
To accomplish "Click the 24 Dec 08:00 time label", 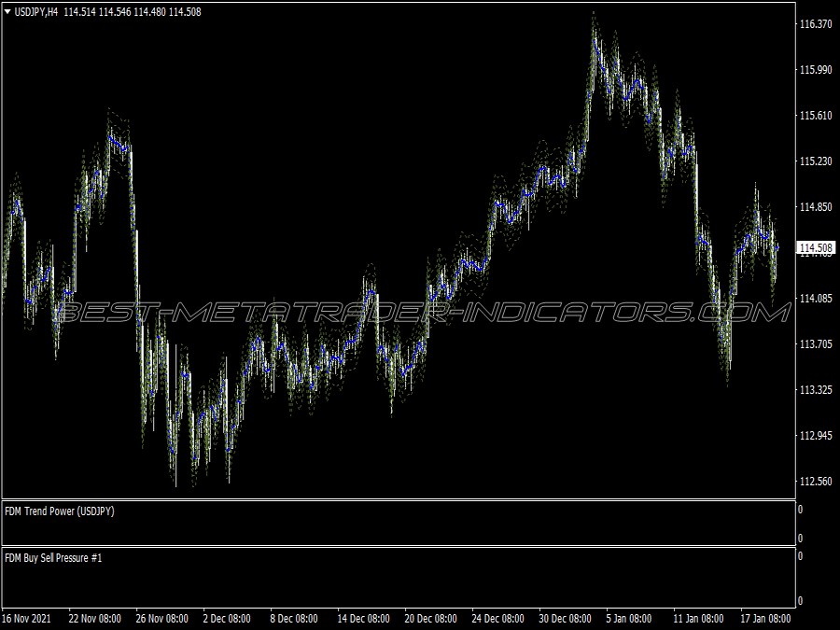I will click(497, 619).
